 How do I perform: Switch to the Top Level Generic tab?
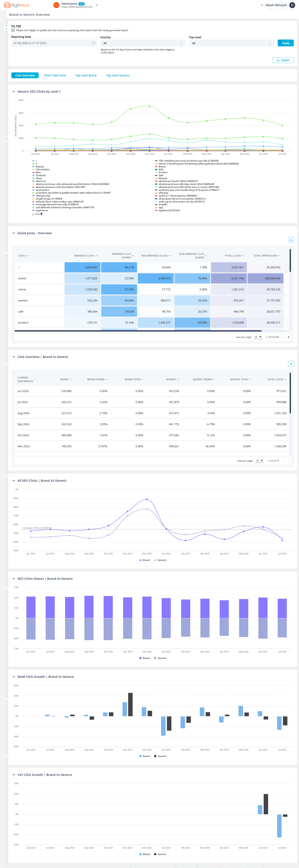118,75
